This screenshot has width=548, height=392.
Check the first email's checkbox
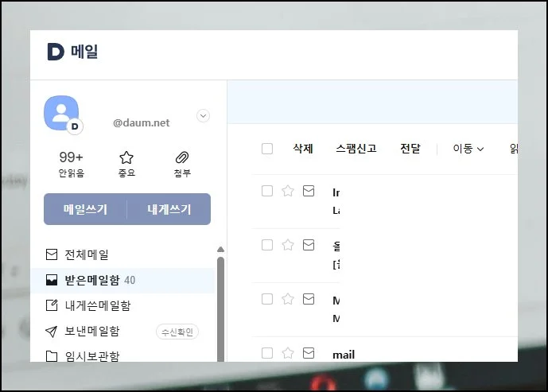point(267,191)
